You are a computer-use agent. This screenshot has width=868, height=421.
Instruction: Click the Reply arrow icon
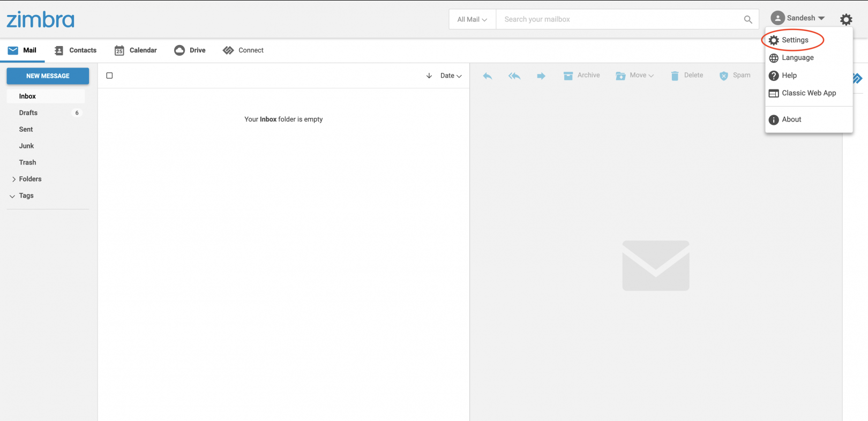(488, 76)
